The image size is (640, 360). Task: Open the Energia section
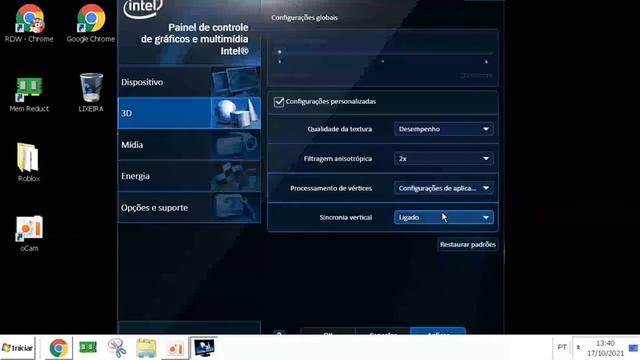pos(189,176)
